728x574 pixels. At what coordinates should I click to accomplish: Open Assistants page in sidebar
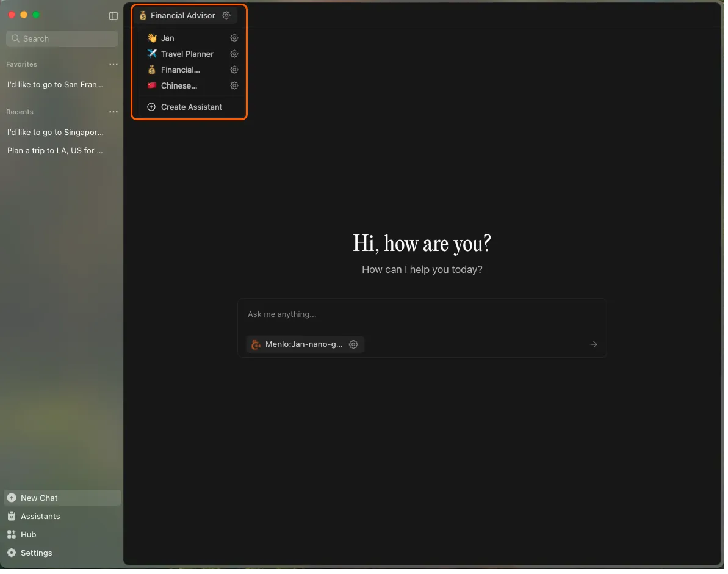point(40,516)
